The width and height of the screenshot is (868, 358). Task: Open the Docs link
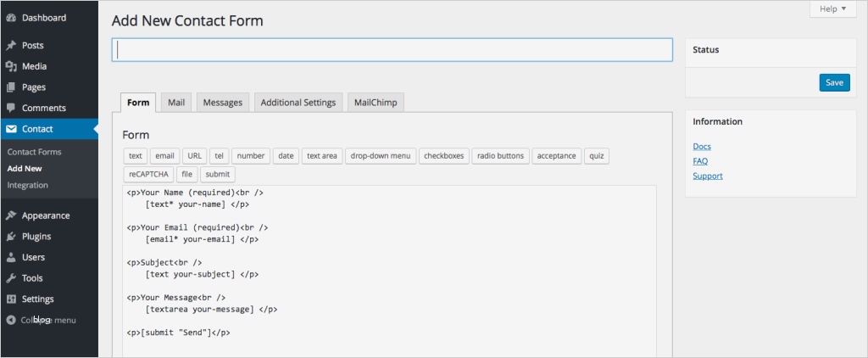pyautogui.click(x=702, y=146)
